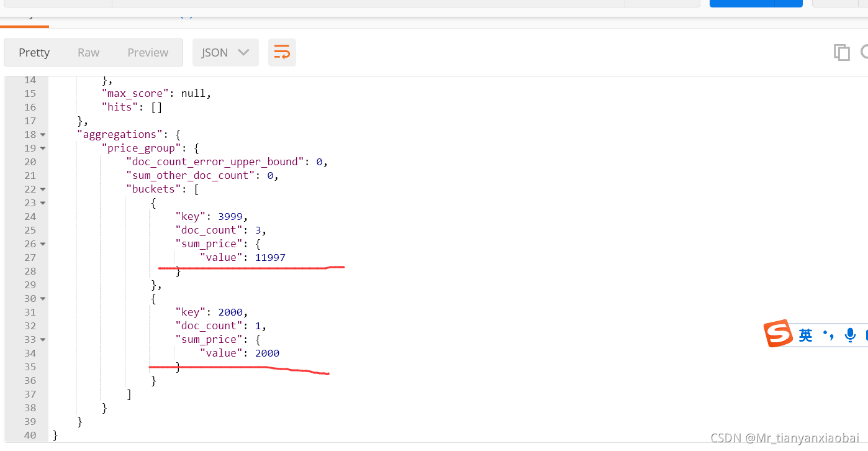Collapse the "aggregations" fold arrow on line 18

pyautogui.click(x=43, y=135)
